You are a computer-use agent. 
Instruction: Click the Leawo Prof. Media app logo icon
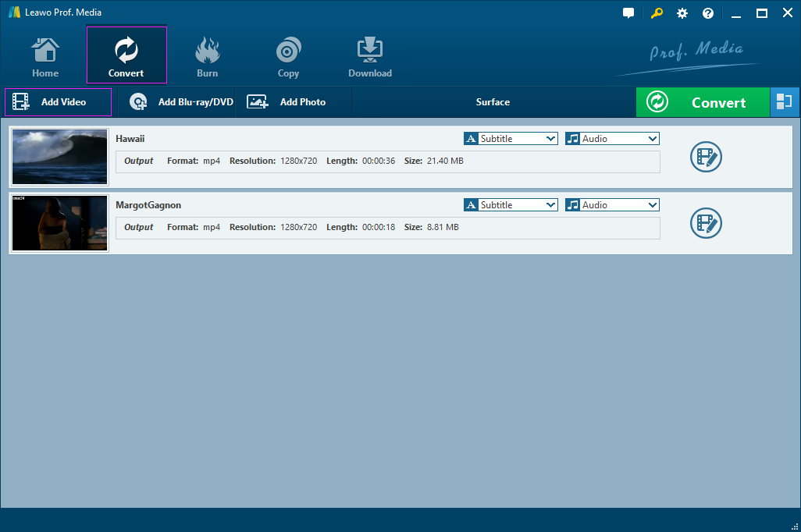[x=14, y=12]
